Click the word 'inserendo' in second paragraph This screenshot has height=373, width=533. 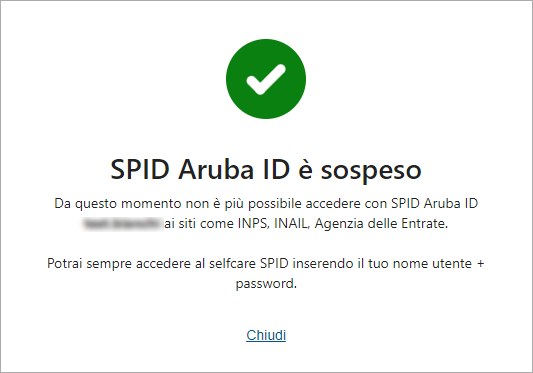[323, 264]
